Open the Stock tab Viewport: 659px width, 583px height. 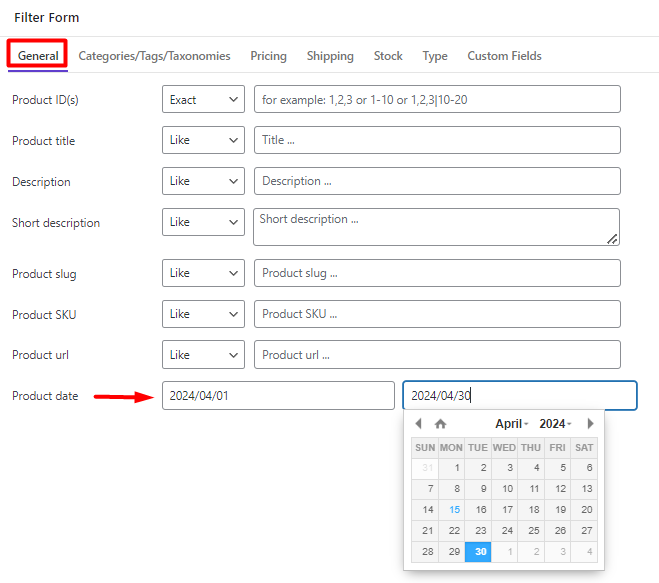tap(388, 56)
